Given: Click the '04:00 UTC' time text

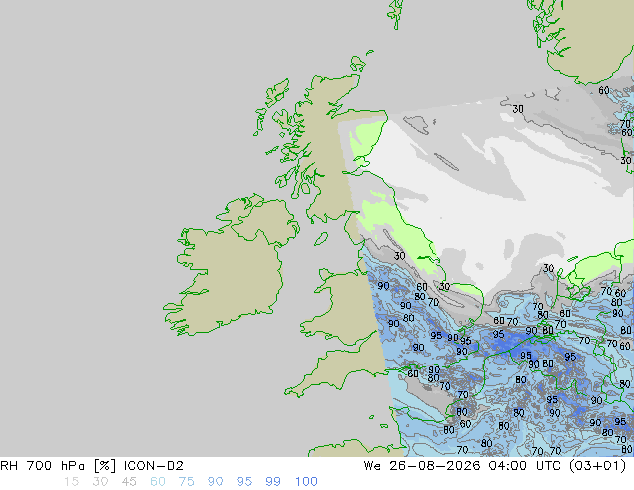Looking at the screenshot, I should pyautogui.click(x=524, y=466).
